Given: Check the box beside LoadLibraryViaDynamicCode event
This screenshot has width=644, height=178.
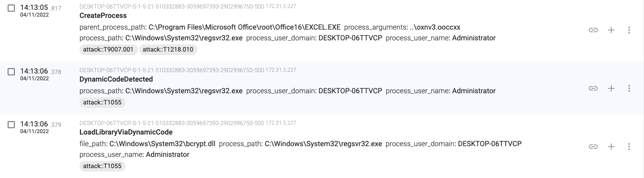Looking at the screenshot, I should pos(12,125).
